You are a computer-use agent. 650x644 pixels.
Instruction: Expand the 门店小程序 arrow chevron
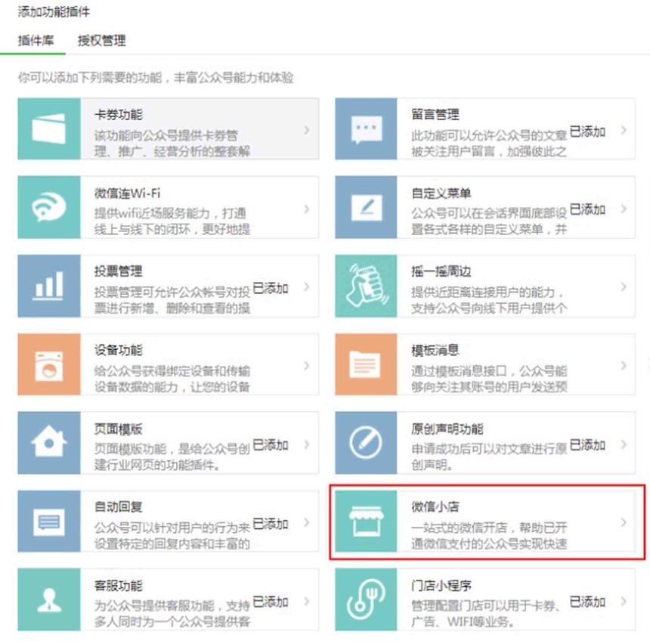[624, 601]
